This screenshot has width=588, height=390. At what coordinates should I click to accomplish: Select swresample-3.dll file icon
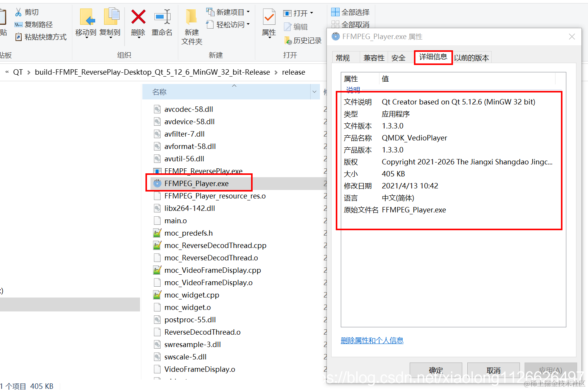(157, 344)
